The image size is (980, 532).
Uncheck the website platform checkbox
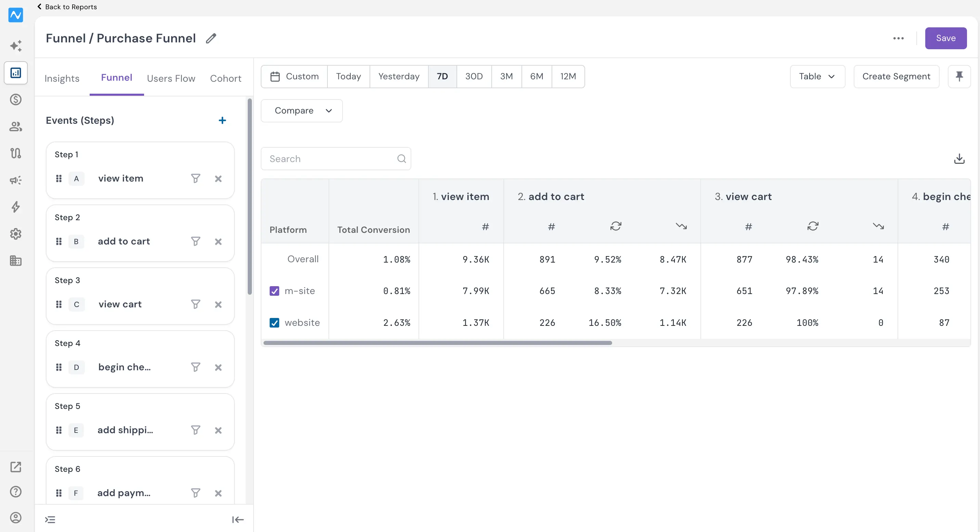click(274, 323)
